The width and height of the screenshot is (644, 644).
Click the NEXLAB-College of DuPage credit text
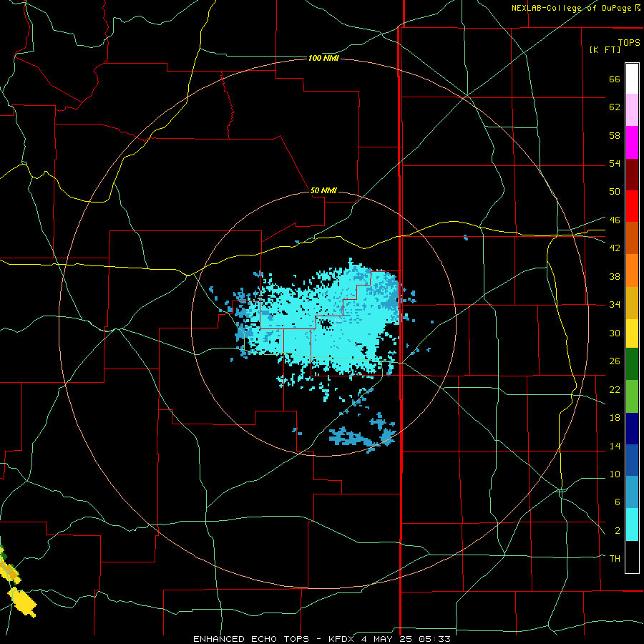click(x=571, y=8)
